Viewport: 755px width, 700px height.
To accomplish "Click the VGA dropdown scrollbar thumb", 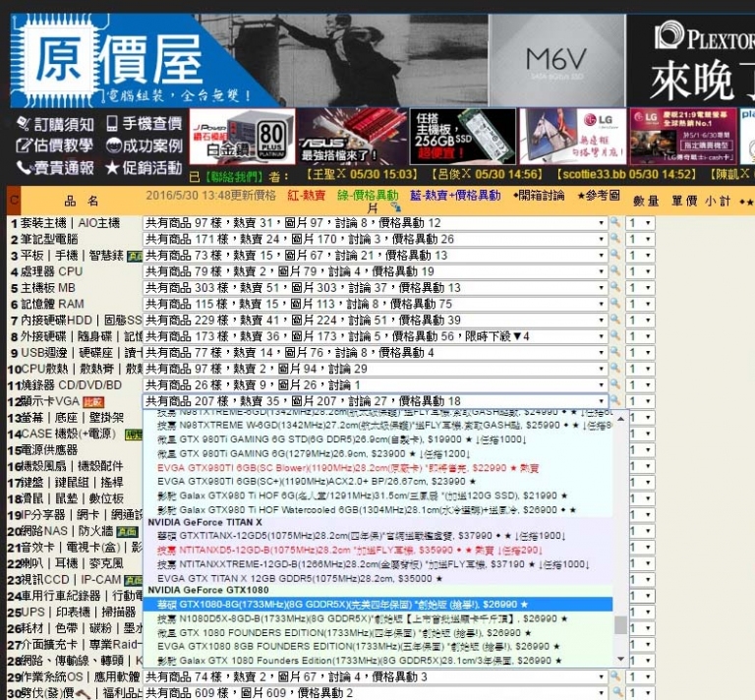I will (x=620, y=625).
